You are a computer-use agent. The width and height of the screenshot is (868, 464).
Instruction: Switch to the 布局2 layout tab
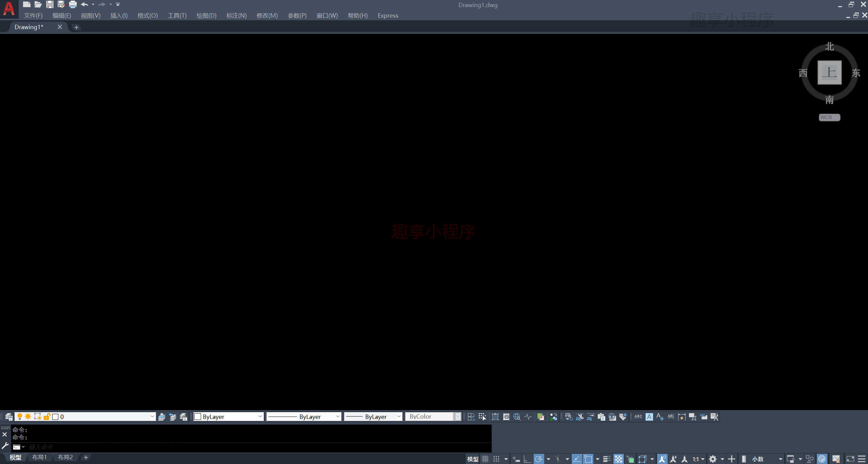coord(65,457)
